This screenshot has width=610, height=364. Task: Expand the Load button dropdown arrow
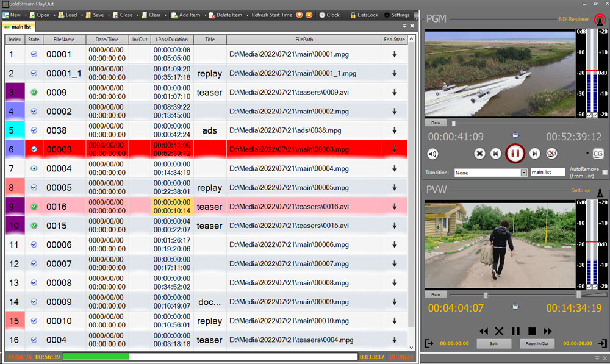click(x=82, y=15)
